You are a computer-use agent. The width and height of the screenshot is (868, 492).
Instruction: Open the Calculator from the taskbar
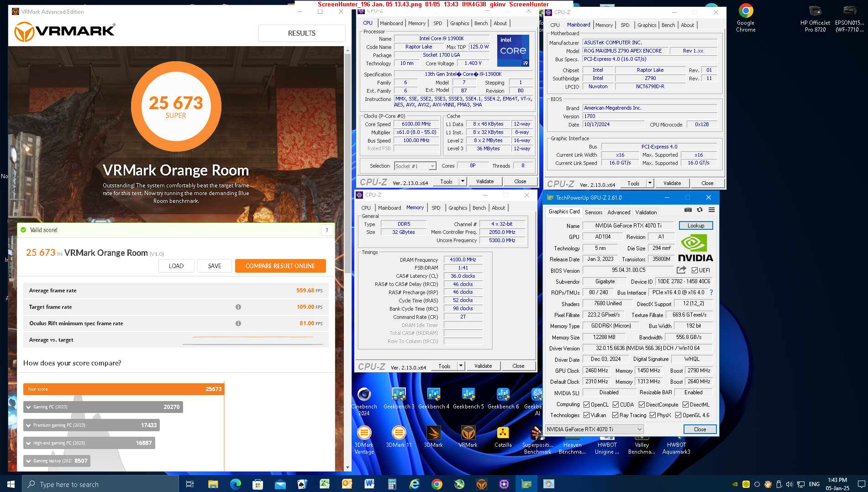[x=392, y=484]
